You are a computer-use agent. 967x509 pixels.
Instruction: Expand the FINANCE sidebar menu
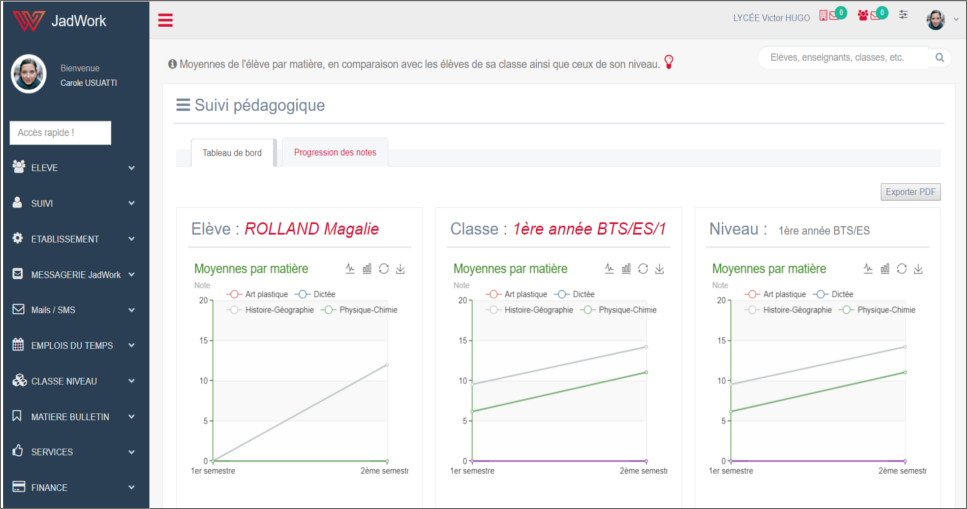point(75,487)
